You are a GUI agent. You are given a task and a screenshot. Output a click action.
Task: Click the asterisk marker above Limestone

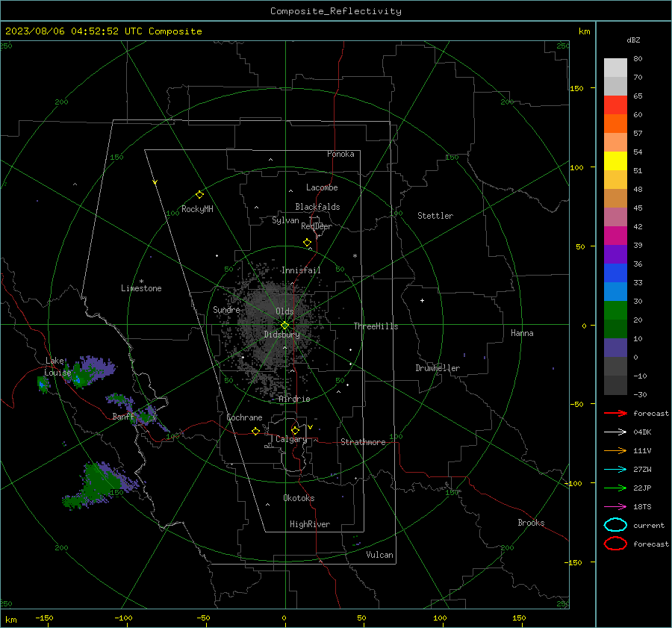[x=141, y=282]
